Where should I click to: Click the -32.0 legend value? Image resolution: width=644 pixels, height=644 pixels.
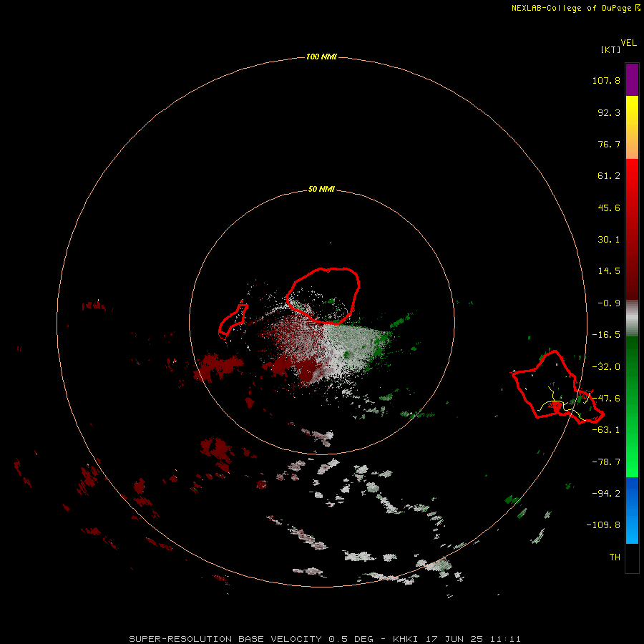(x=606, y=367)
